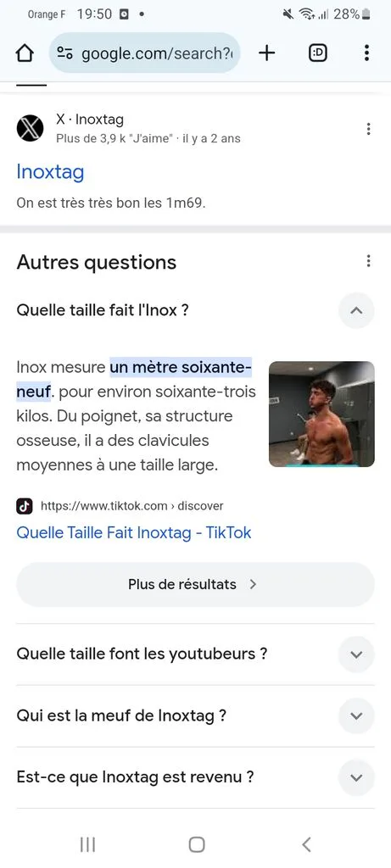Expand "Est-ce que Inoxtag est revenu ?"
The height and width of the screenshot is (868, 391).
click(356, 778)
